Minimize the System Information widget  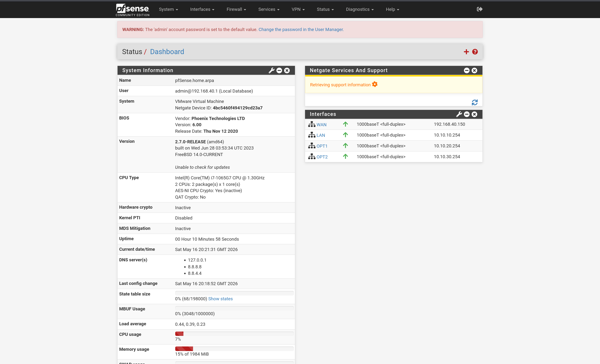279,70
